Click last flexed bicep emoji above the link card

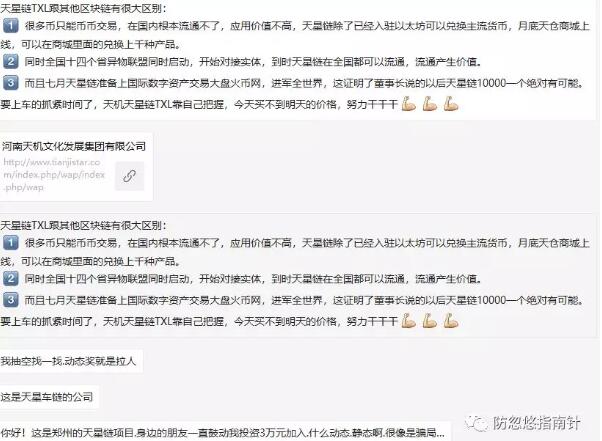click(451, 104)
